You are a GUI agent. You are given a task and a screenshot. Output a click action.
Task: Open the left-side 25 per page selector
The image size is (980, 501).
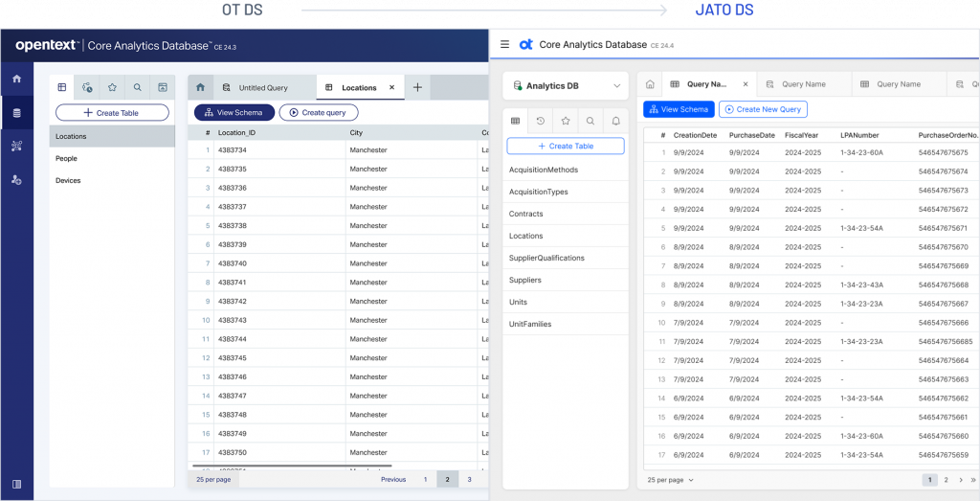213,479
